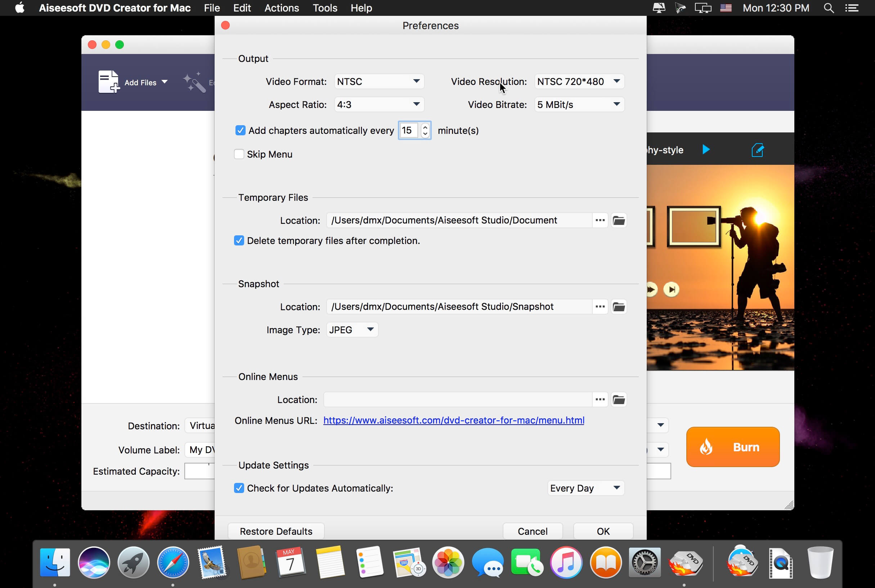The height and width of the screenshot is (588, 875).
Task: Open the Tools menu in menu bar
Action: click(324, 8)
